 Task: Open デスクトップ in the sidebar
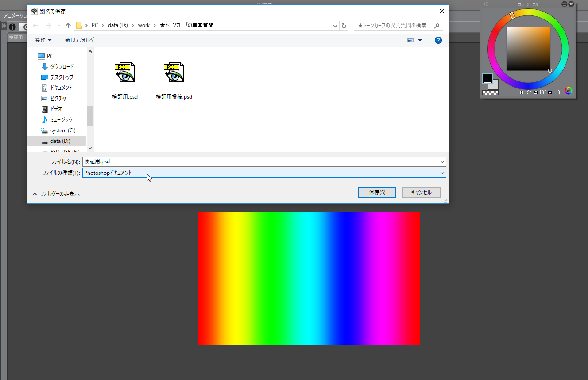point(57,77)
